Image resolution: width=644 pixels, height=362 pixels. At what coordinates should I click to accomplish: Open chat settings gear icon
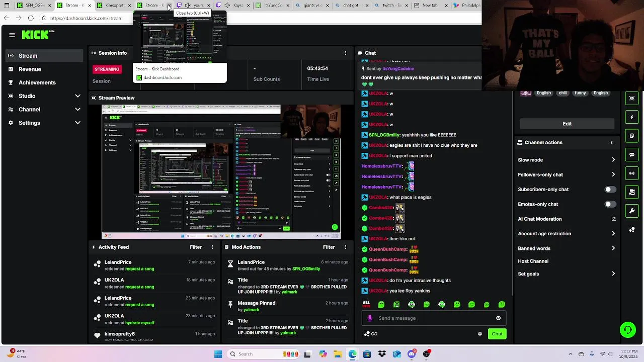480,334
